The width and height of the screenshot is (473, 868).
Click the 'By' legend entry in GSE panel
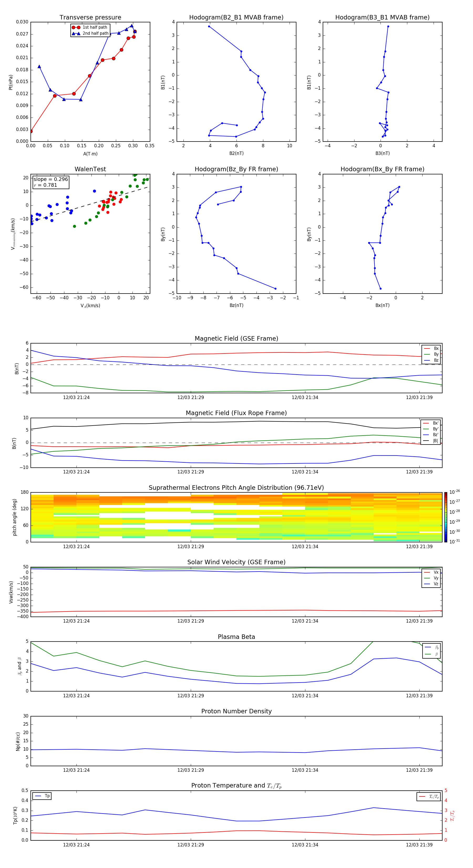click(x=431, y=354)
